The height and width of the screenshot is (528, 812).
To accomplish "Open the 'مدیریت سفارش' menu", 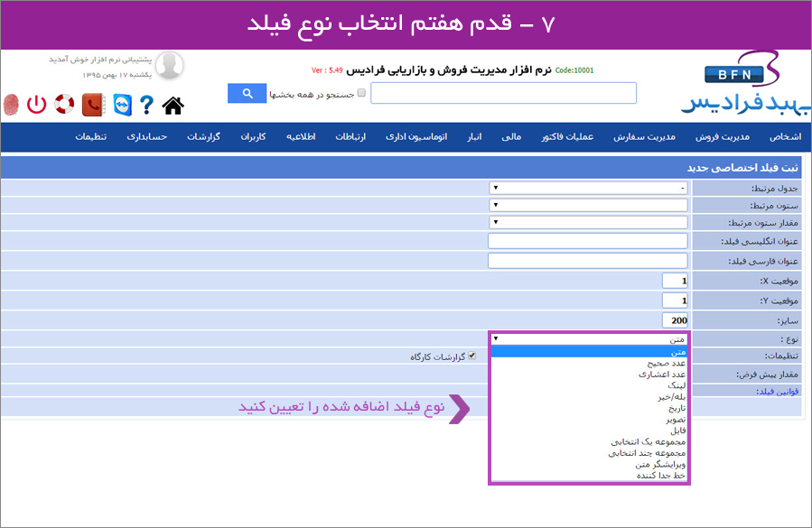I will [644, 136].
